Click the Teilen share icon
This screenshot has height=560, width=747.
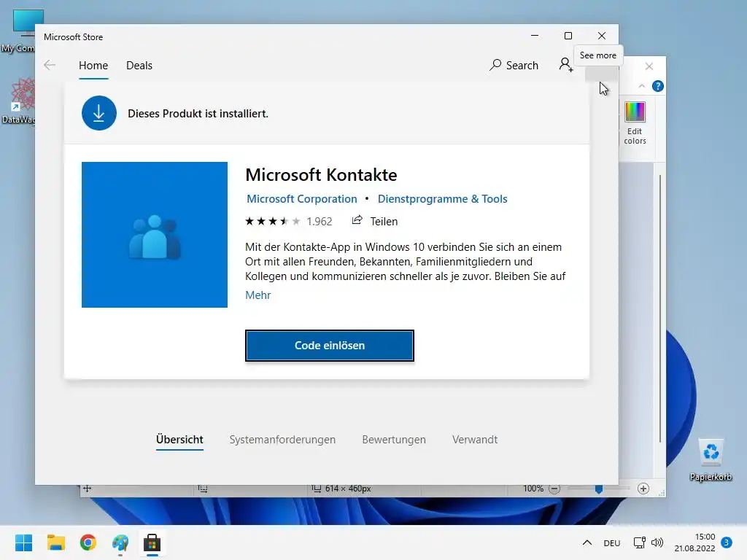pyautogui.click(x=357, y=220)
